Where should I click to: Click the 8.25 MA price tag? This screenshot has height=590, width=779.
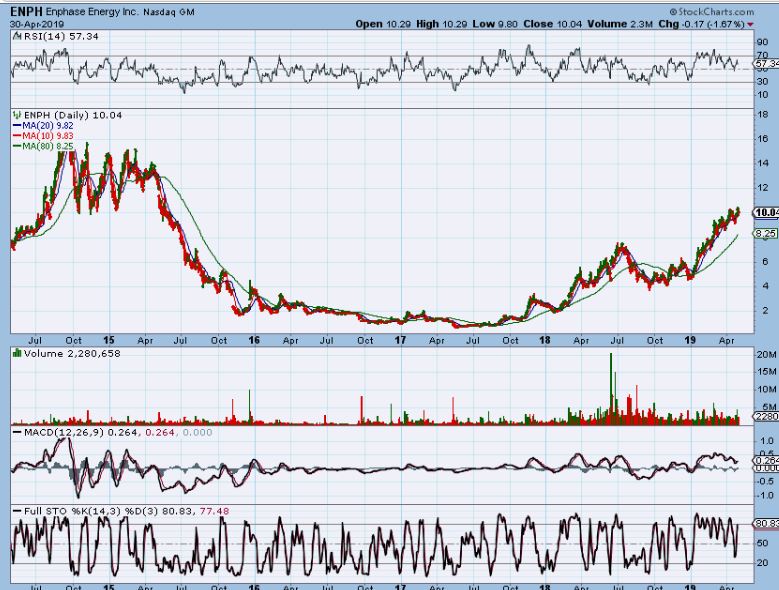coord(767,233)
